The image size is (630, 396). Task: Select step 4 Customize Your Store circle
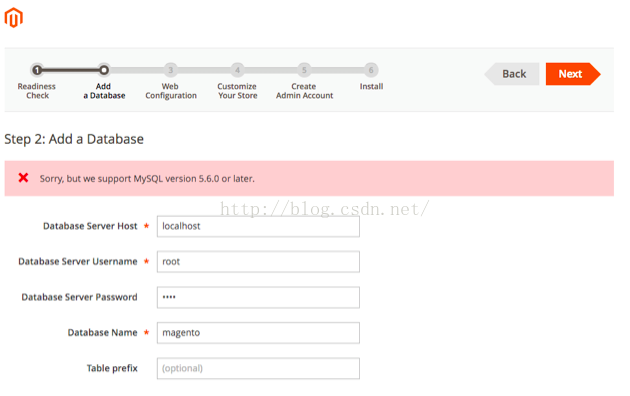(x=237, y=70)
